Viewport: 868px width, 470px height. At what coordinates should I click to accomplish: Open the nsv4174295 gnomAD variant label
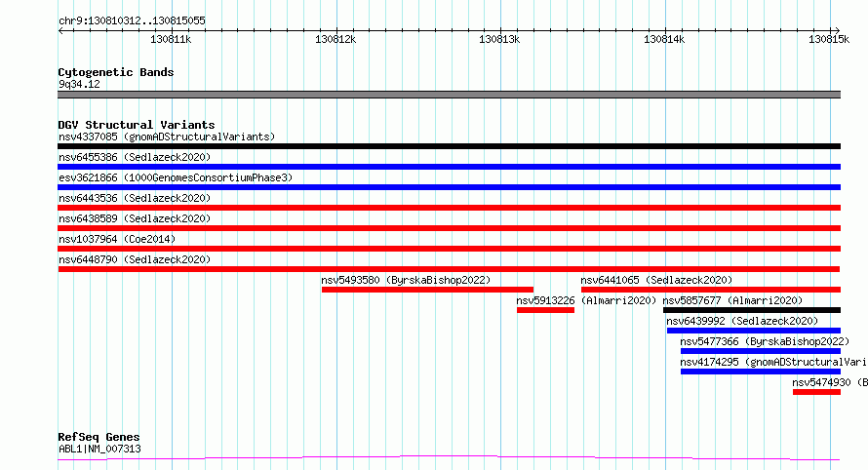(x=773, y=362)
